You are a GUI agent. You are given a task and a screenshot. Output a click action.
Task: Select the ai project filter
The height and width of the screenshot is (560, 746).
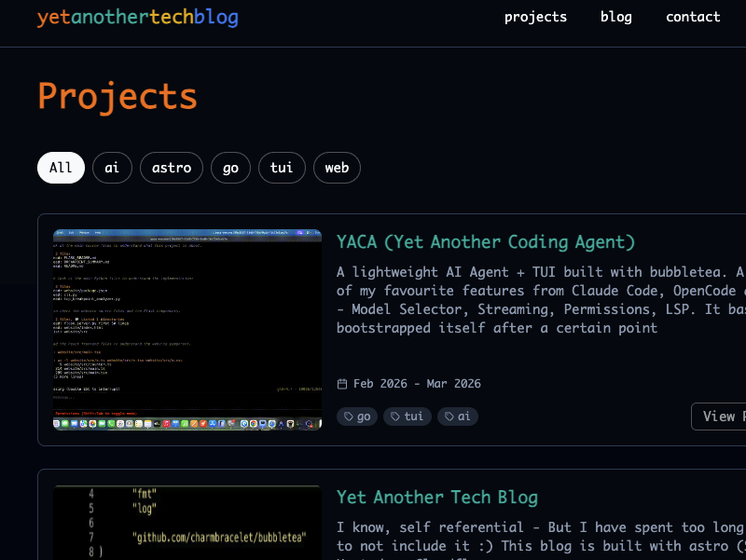pos(112,168)
